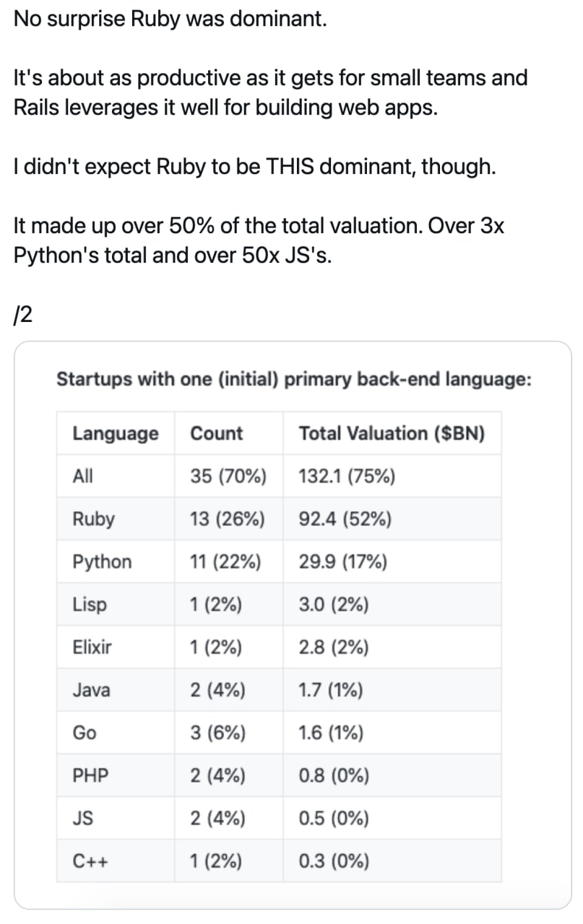The image size is (583, 924).
Task: Click the 29.9 (17%) valuation cell
Action: 392,562
